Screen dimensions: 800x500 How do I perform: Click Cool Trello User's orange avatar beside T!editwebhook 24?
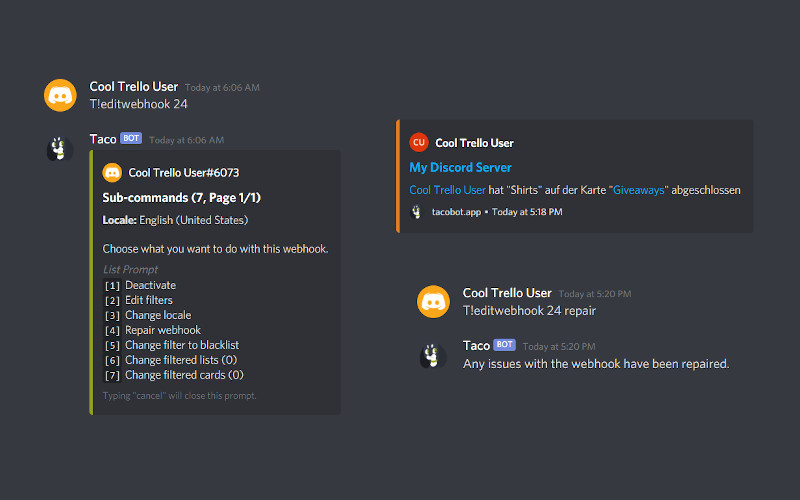click(60, 95)
